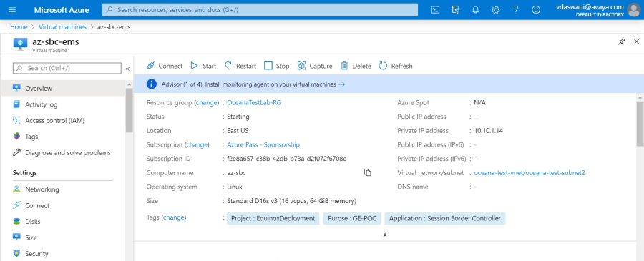Click the Application : Session Border Controller tag
Screen dimensions: 644x261
tap(445, 218)
